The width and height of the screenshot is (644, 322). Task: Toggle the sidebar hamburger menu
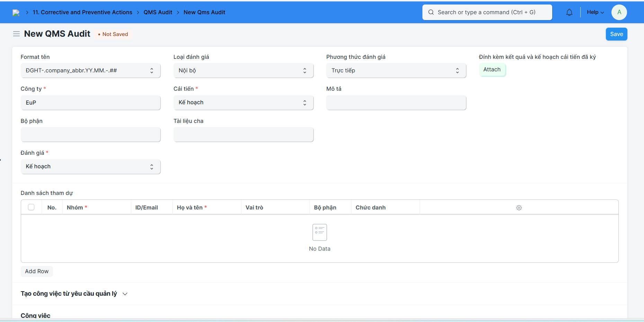pos(16,34)
